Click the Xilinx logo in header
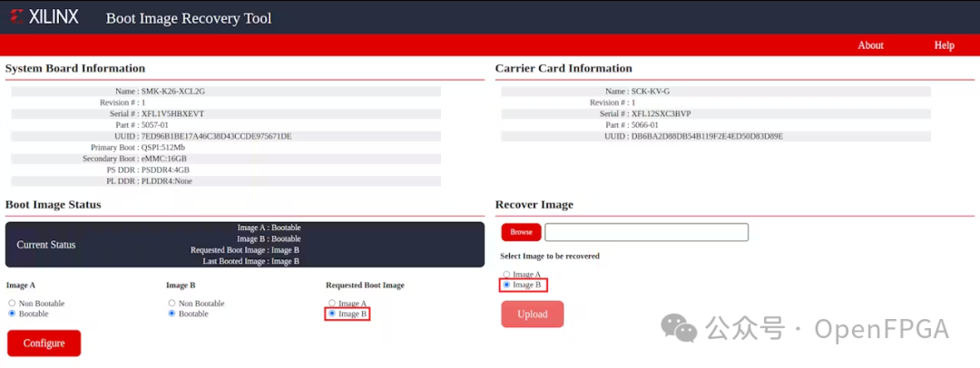Image resolution: width=980 pixels, height=368 pixels. pos(44,17)
